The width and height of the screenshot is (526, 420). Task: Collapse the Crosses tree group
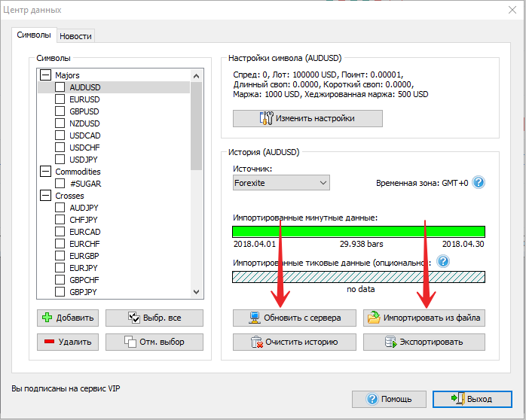[x=45, y=196]
